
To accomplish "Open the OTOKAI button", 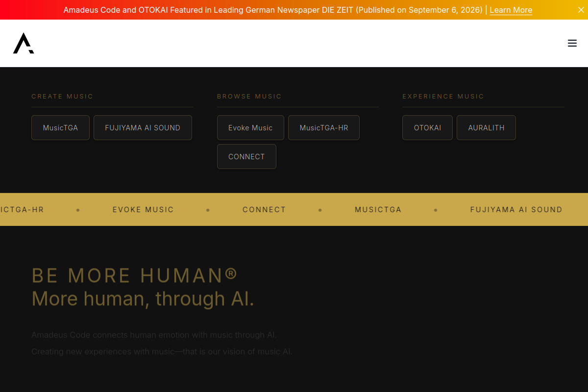I will (x=427, y=127).
